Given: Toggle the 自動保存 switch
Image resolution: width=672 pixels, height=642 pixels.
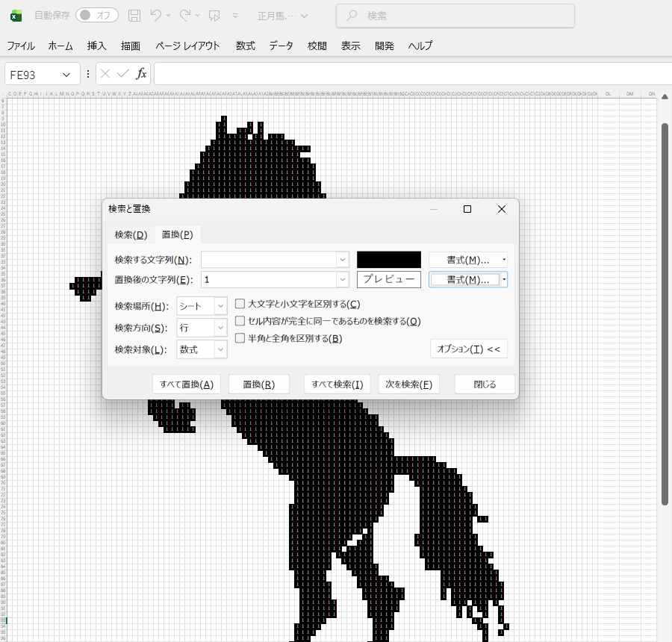Looking at the screenshot, I should (97, 16).
